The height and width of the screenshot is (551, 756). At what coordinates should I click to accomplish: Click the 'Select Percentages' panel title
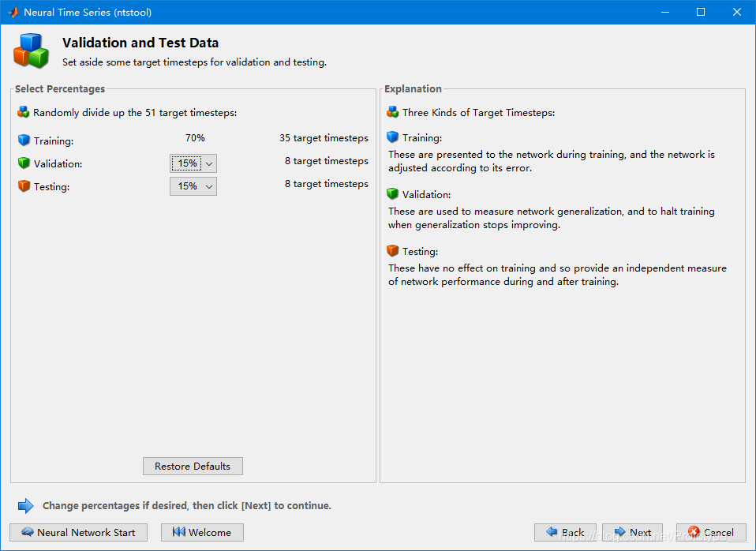pyautogui.click(x=60, y=88)
